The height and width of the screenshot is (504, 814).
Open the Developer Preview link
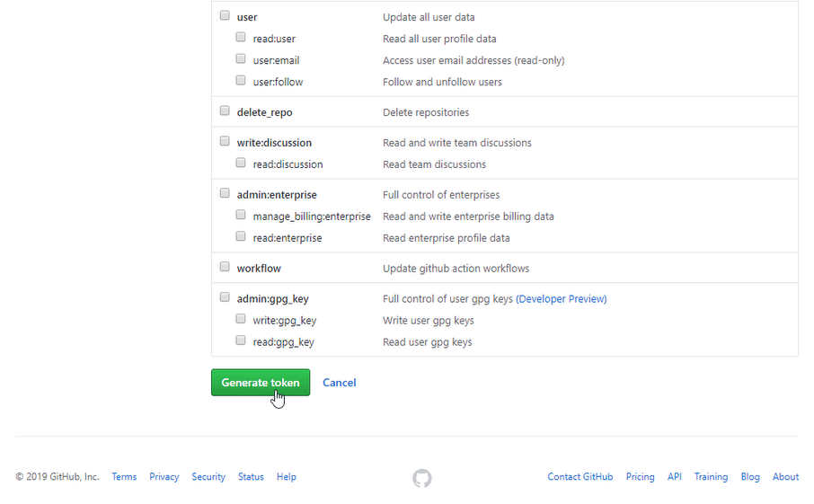(562, 299)
